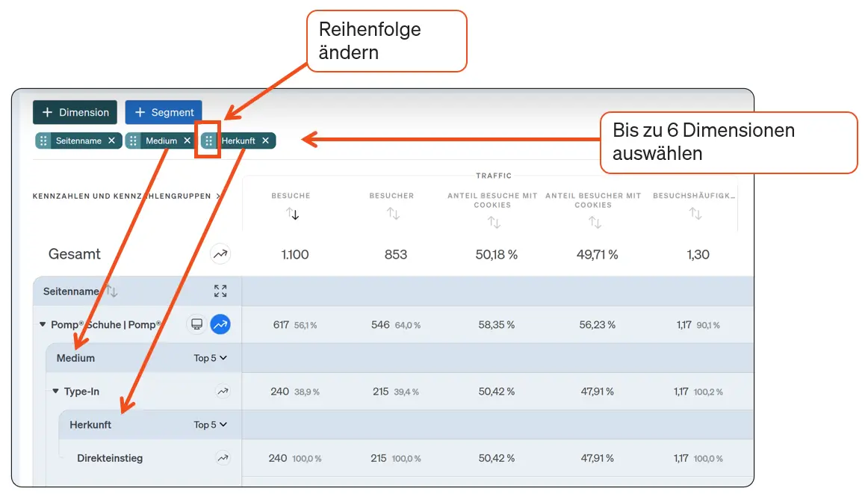Open the Top 5 dropdown for Medium
This screenshot has height=497, width=868.
(211, 358)
